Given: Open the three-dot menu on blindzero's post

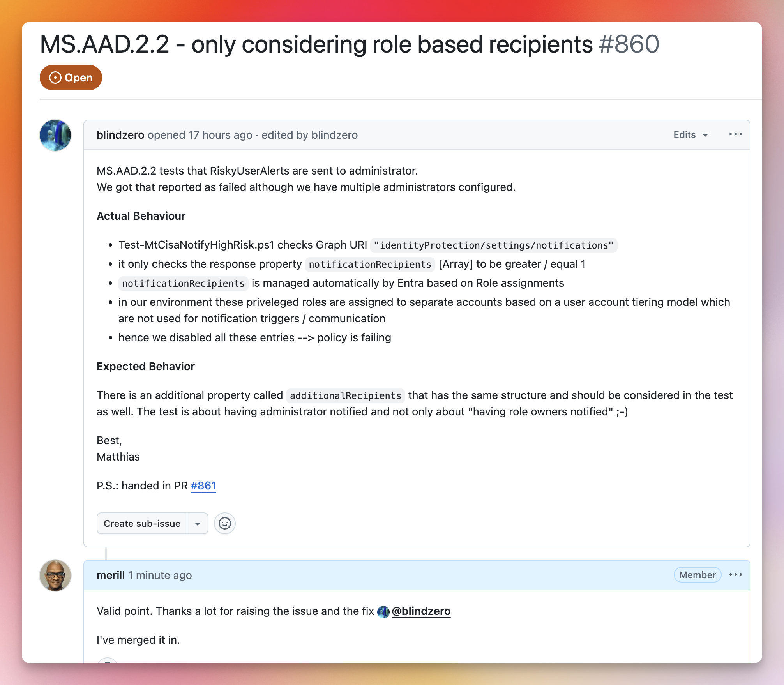Looking at the screenshot, I should [735, 134].
